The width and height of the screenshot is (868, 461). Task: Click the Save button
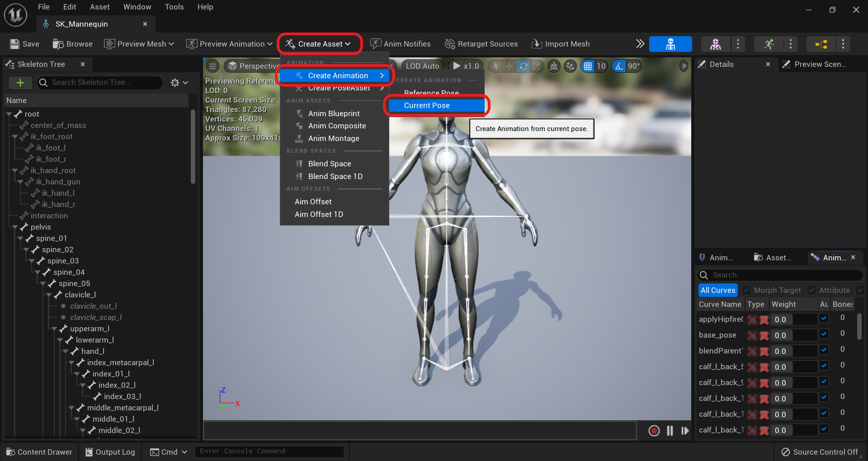click(x=24, y=44)
